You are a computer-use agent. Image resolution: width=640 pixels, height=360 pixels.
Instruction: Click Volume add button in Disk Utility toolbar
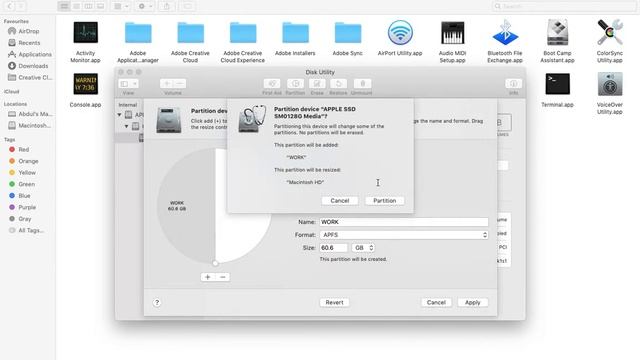click(x=167, y=84)
